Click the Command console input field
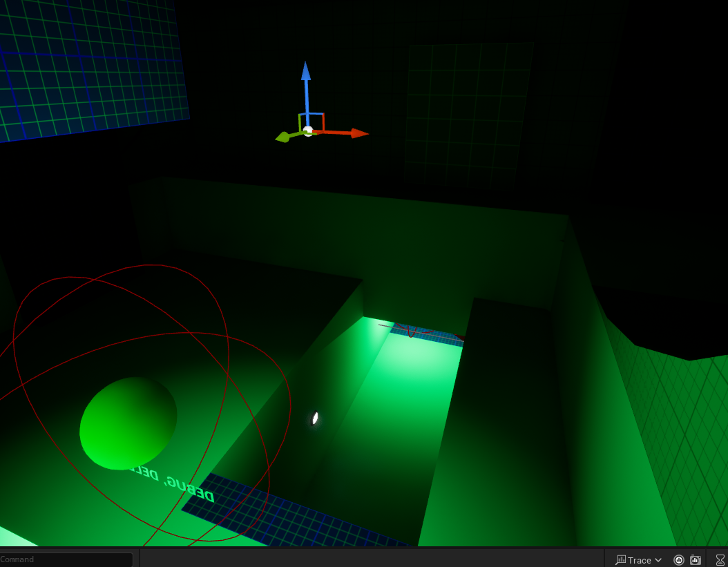This screenshot has width=728, height=567. pyautogui.click(x=66, y=559)
